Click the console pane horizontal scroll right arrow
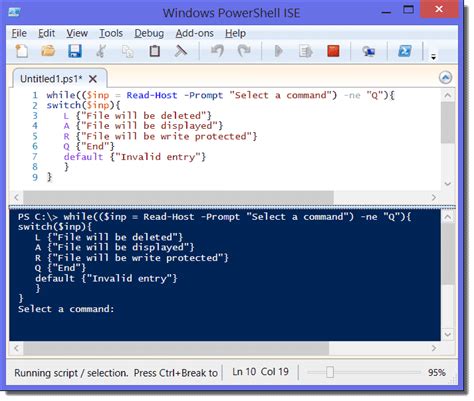The width and height of the screenshot is (474, 401). 434,348
